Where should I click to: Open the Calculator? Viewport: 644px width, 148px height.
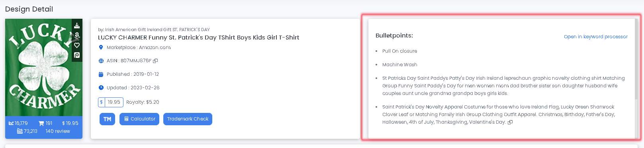pyautogui.click(x=139, y=119)
